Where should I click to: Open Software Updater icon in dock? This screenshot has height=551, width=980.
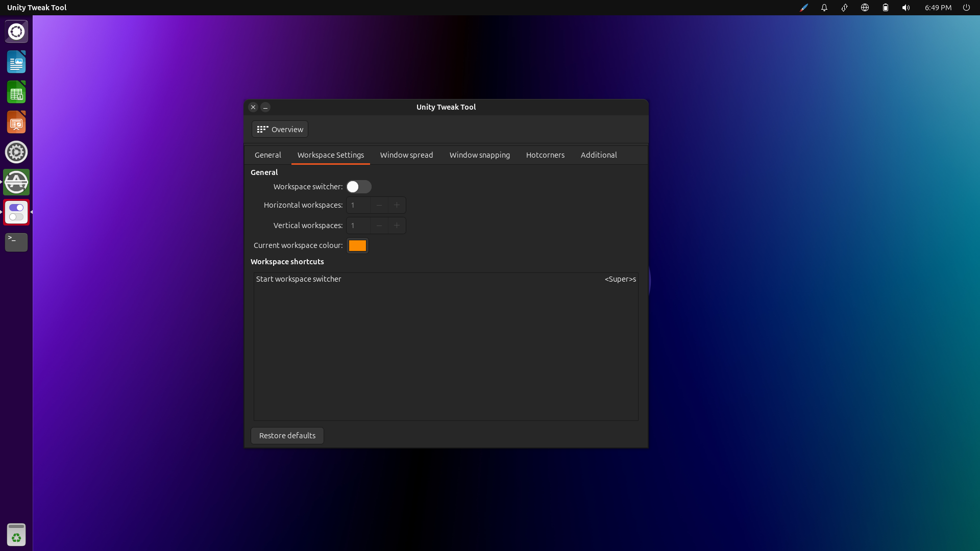16,182
